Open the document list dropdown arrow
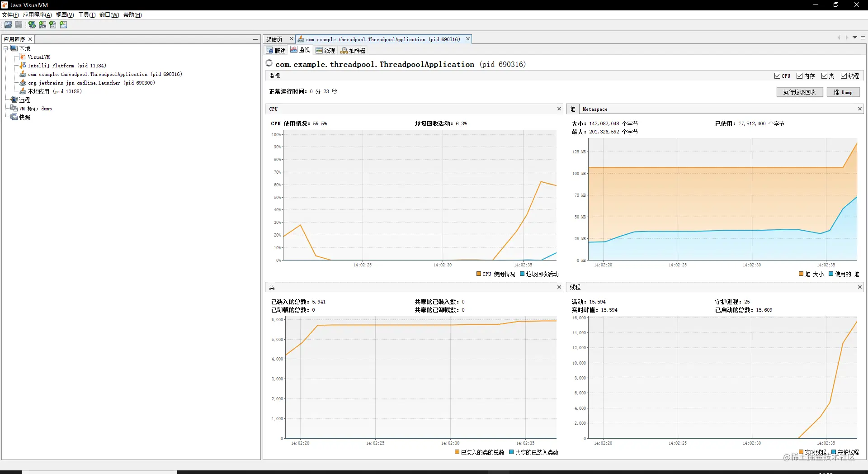Viewport: 868px width, 474px height. tap(855, 38)
